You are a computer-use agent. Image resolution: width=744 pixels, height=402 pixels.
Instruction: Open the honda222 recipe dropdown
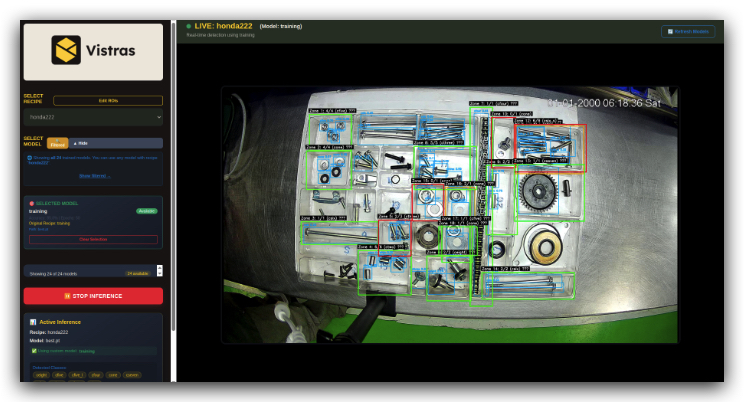[x=92, y=117]
